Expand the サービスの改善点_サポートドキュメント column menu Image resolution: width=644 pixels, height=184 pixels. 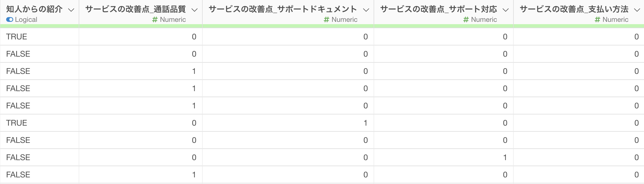tap(366, 10)
